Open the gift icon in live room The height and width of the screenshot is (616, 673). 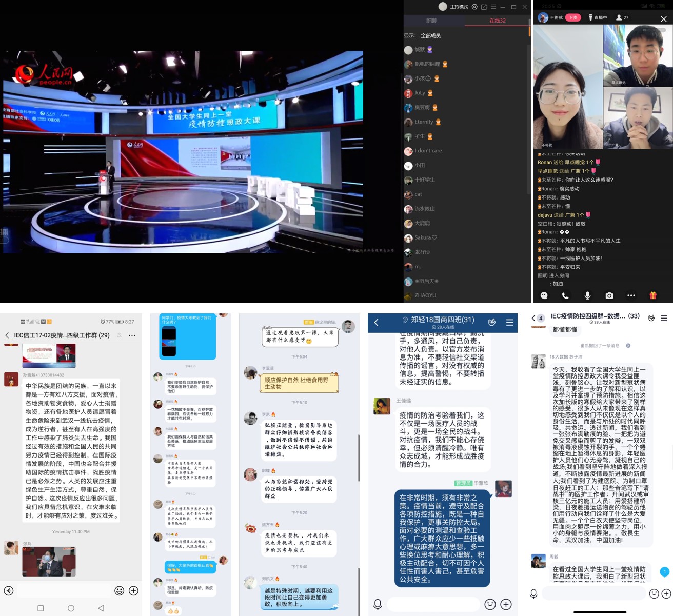[652, 295]
